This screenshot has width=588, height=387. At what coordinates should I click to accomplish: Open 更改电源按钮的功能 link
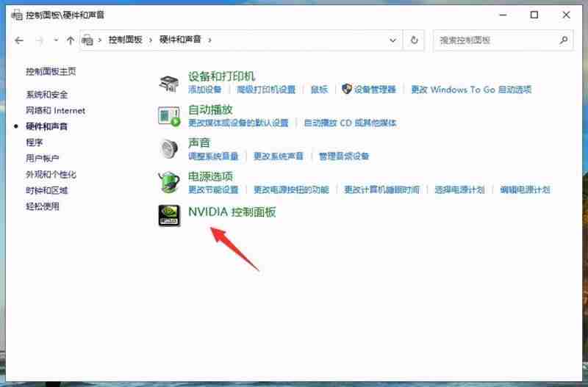point(291,189)
